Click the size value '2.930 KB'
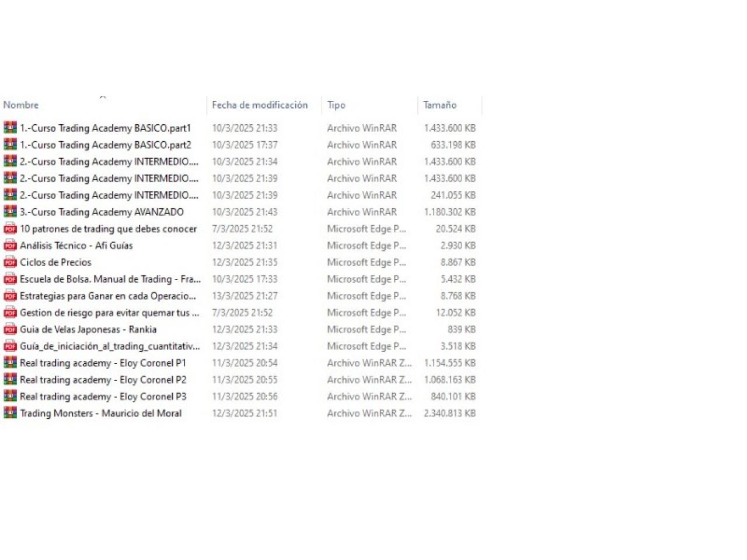 [458, 246]
